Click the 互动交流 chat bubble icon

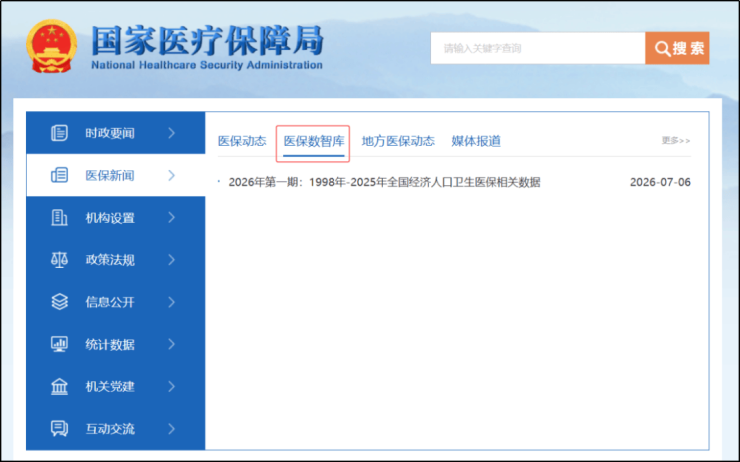click(x=59, y=428)
